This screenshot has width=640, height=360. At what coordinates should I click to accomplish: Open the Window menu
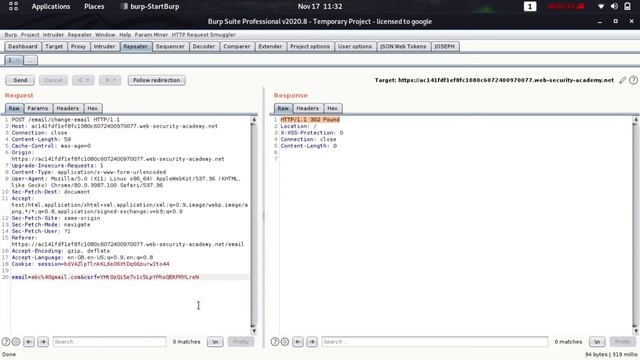tap(105, 35)
